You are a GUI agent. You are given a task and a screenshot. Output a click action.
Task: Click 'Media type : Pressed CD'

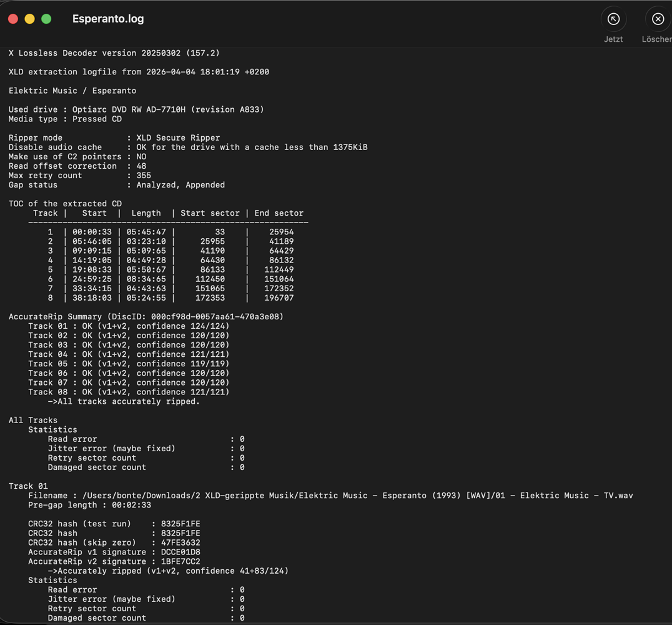click(x=65, y=119)
